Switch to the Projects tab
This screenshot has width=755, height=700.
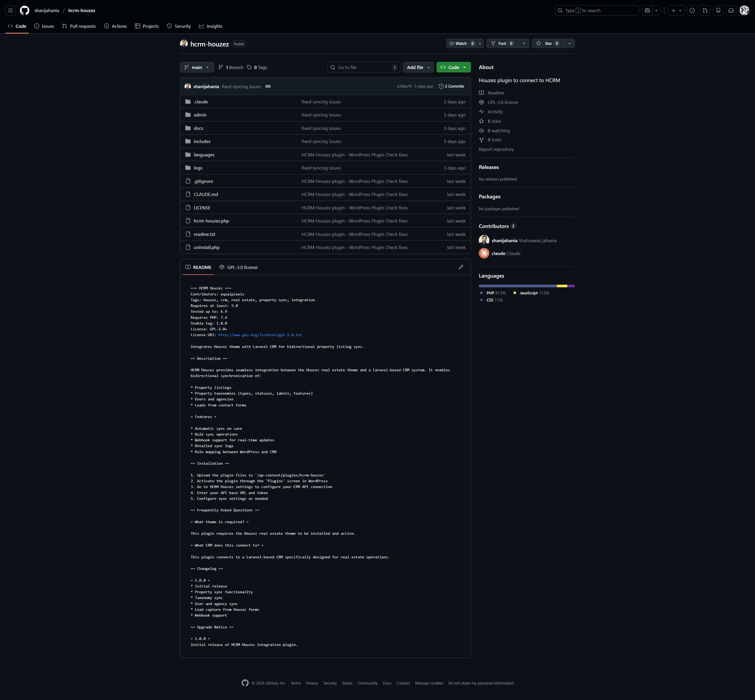coord(147,26)
